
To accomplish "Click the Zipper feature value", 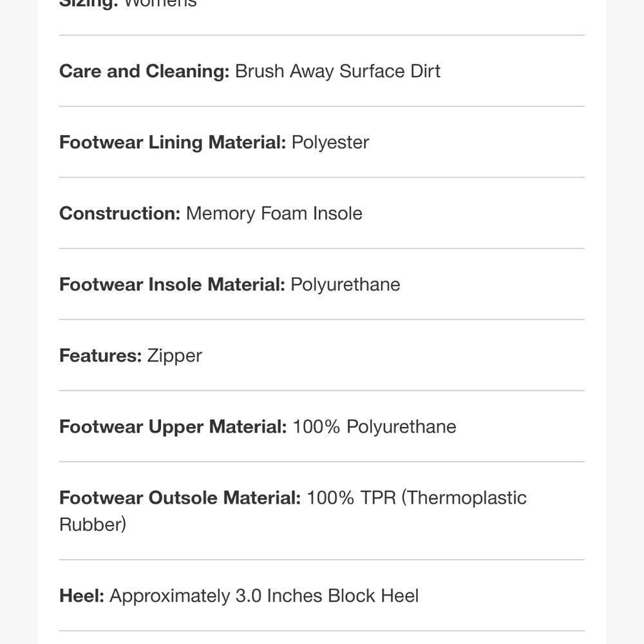I will [x=175, y=356].
